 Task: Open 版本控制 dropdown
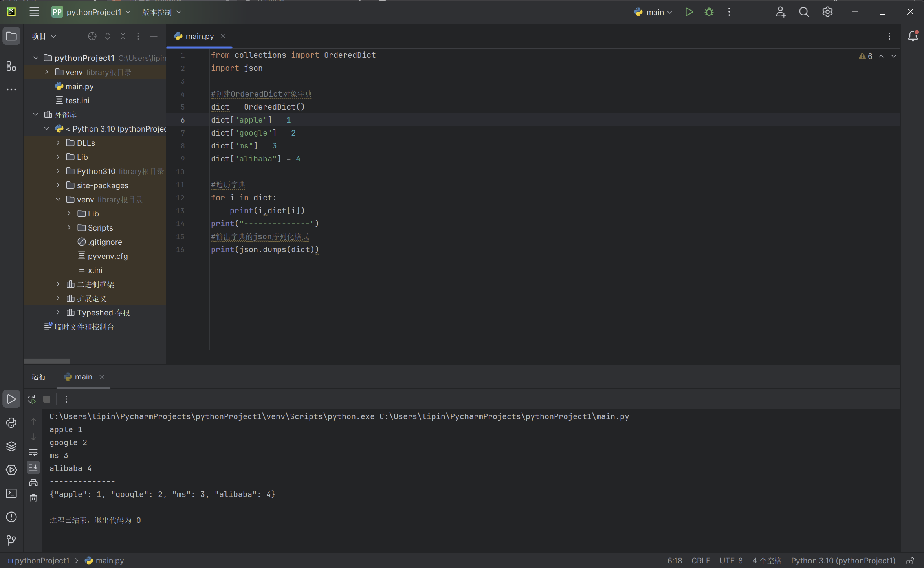pos(161,12)
